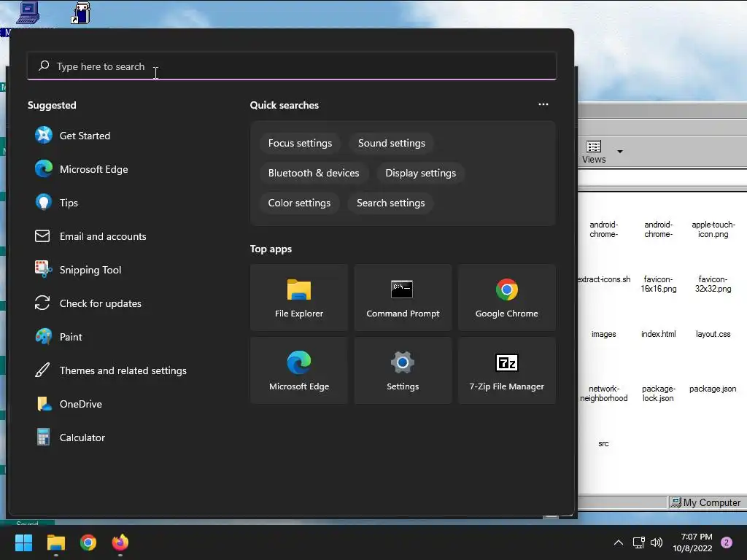The width and height of the screenshot is (747, 560).
Task: Open the clock and date flyout
Action: tap(692, 542)
